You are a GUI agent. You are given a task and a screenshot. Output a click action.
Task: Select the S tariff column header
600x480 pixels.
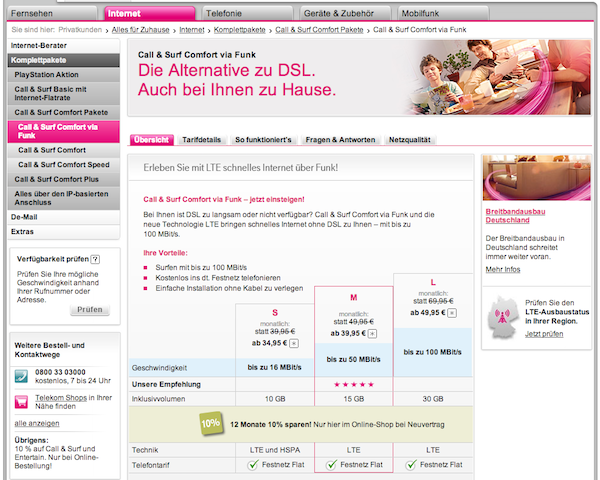(x=275, y=313)
